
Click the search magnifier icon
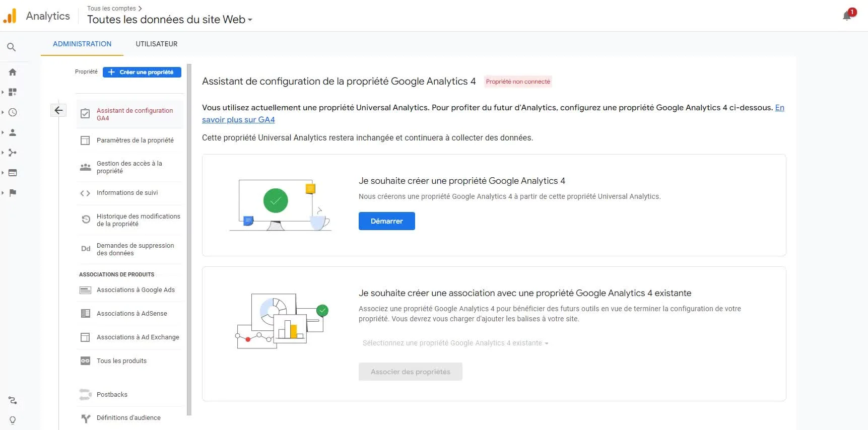coord(12,47)
